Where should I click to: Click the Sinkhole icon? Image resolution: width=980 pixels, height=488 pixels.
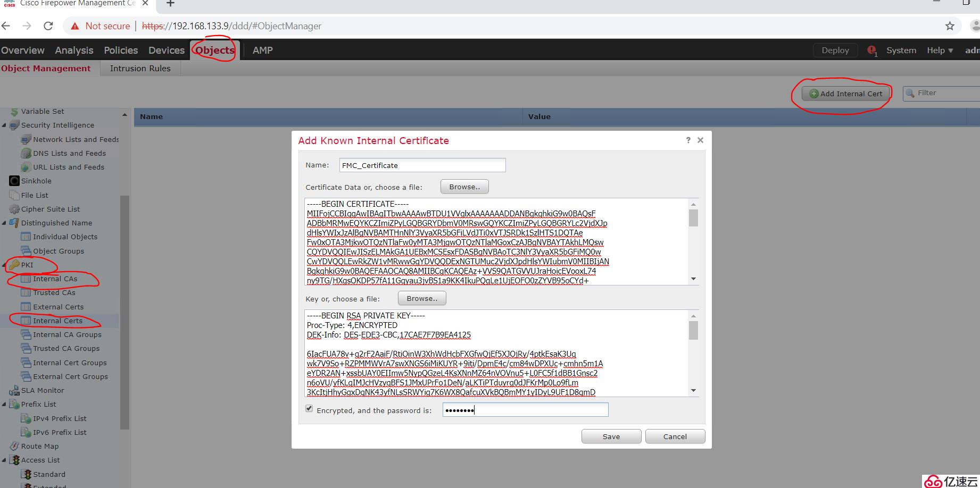[x=14, y=181]
